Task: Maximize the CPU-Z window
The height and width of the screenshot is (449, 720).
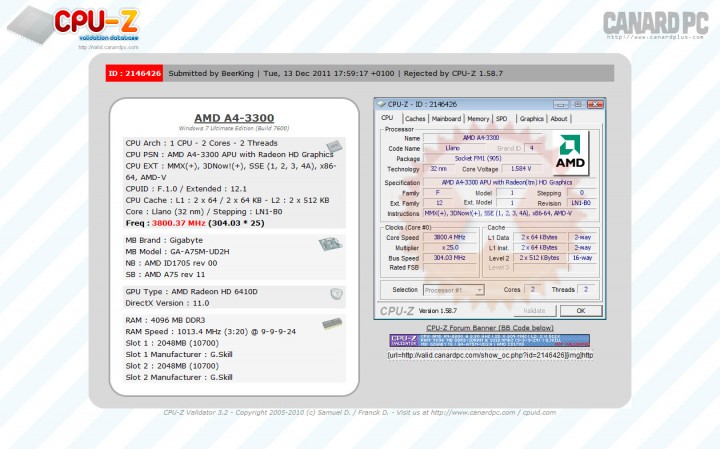Action: click(578, 104)
